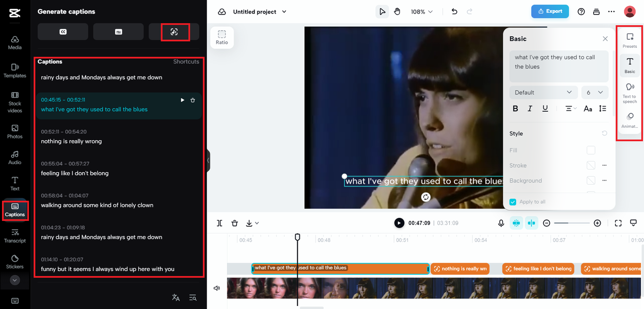Viewport: 644px width, 309px height.
Task: Undo the last action
Action: pyautogui.click(x=454, y=12)
